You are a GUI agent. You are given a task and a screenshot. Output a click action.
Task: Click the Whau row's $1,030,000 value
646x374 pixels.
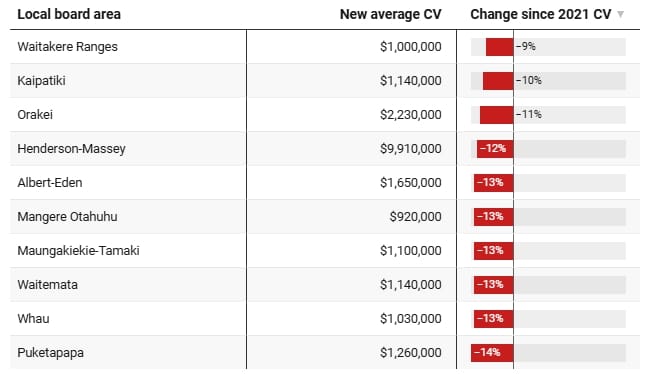point(410,318)
